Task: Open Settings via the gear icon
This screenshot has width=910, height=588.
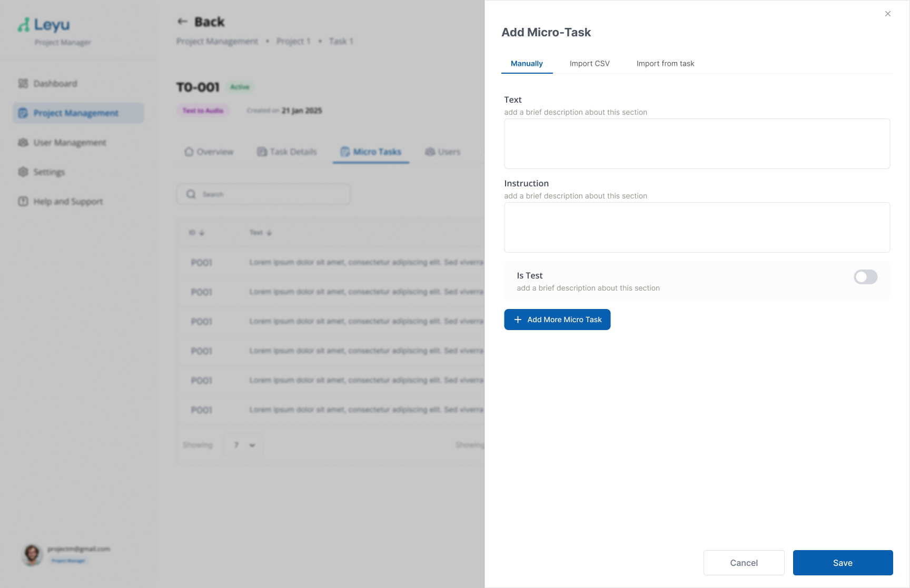Action: pos(23,172)
